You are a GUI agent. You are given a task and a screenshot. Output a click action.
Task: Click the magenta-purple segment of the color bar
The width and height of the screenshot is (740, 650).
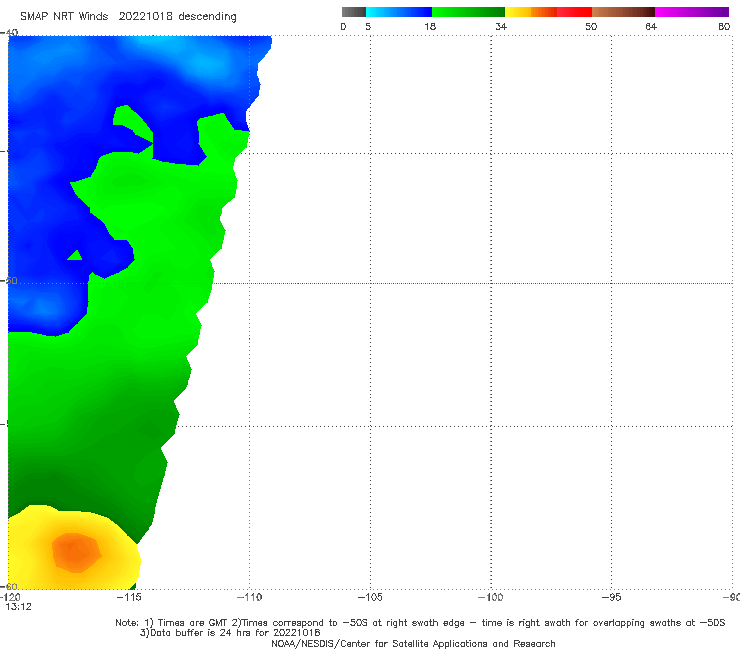[692, 12]
